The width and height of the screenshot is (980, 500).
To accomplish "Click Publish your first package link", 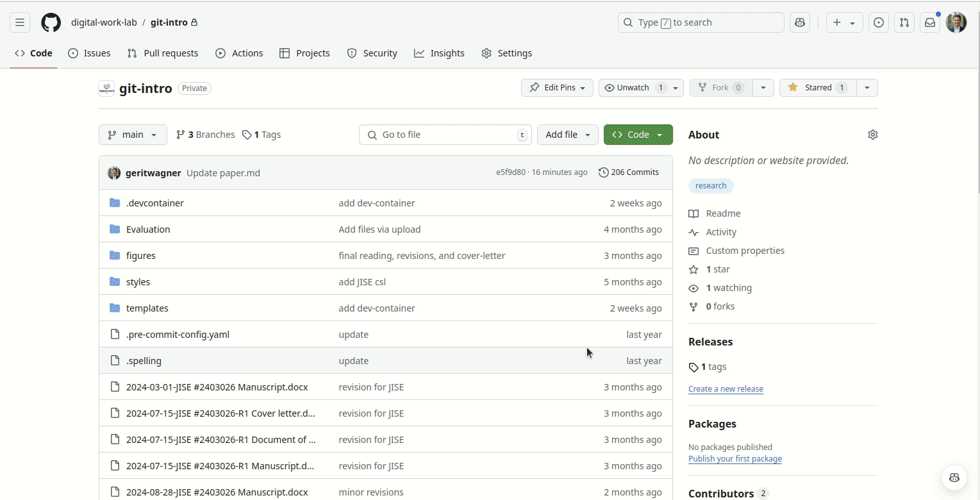I will click(735, 459).
